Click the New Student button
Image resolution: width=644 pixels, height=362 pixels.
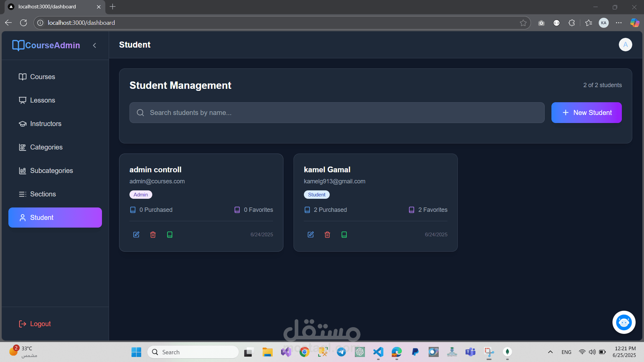[586, 113]
